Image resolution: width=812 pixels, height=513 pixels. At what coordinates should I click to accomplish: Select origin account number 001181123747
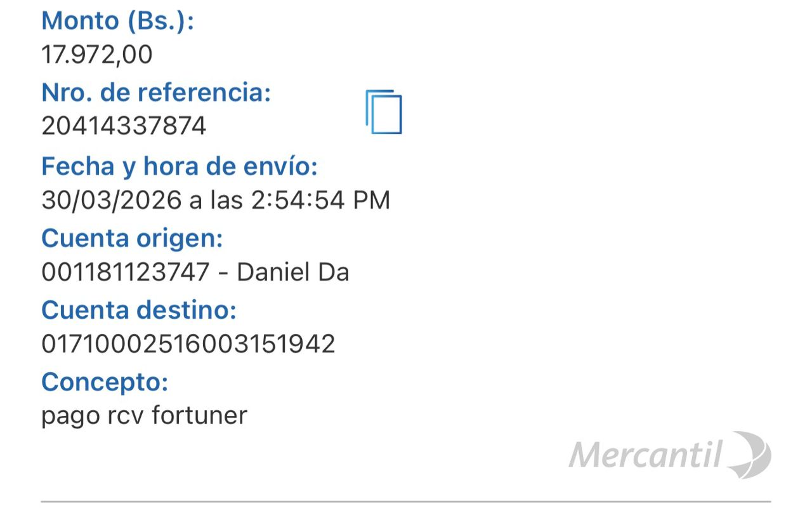126,272
